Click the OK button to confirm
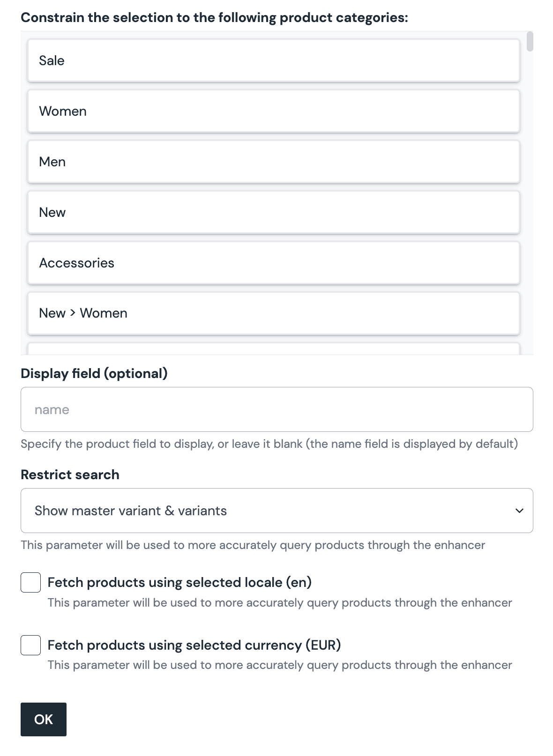 [x=43, y=719]
